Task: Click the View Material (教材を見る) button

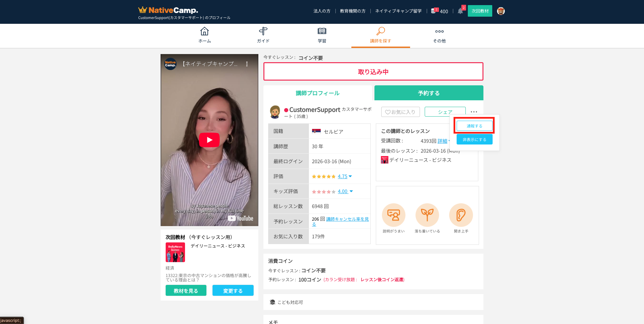Action: coord(186,291)
